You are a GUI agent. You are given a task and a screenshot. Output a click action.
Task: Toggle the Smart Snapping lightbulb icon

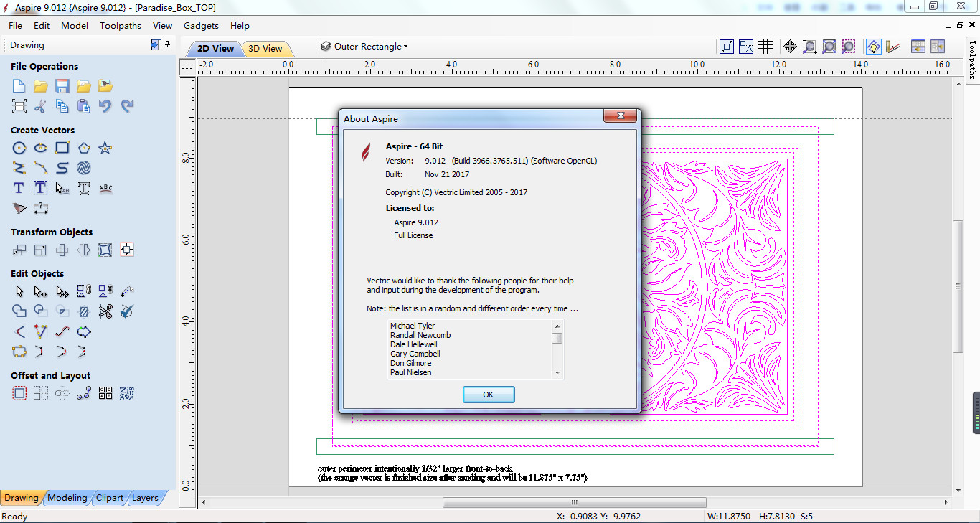click(x=873, y=47)
